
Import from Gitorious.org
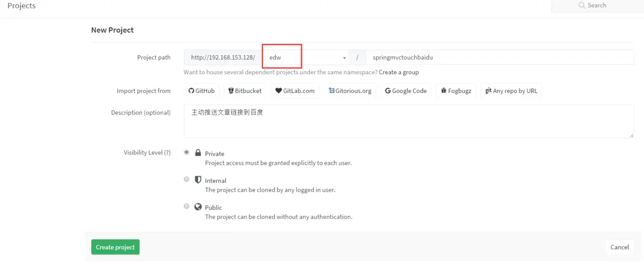coord(350,91)
